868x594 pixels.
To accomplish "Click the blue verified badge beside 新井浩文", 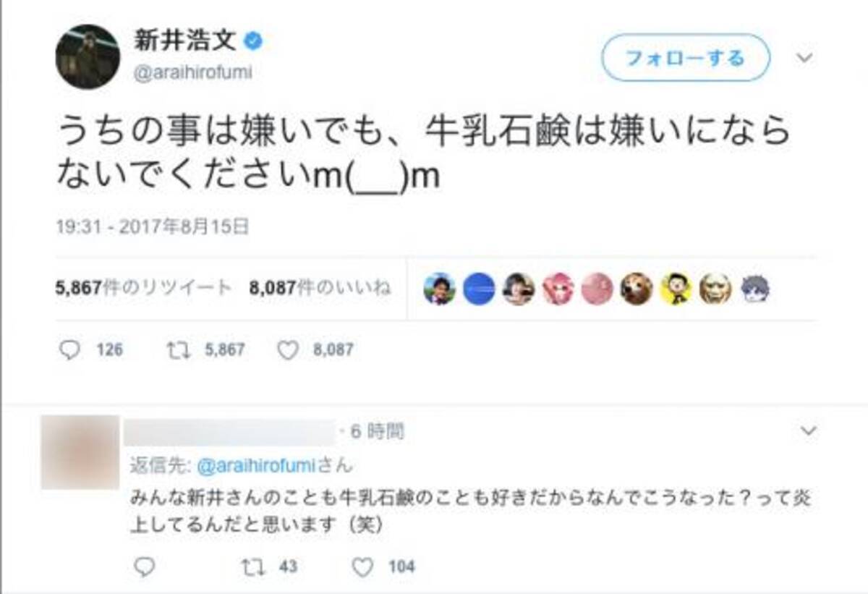I will [x=252, y=43].
